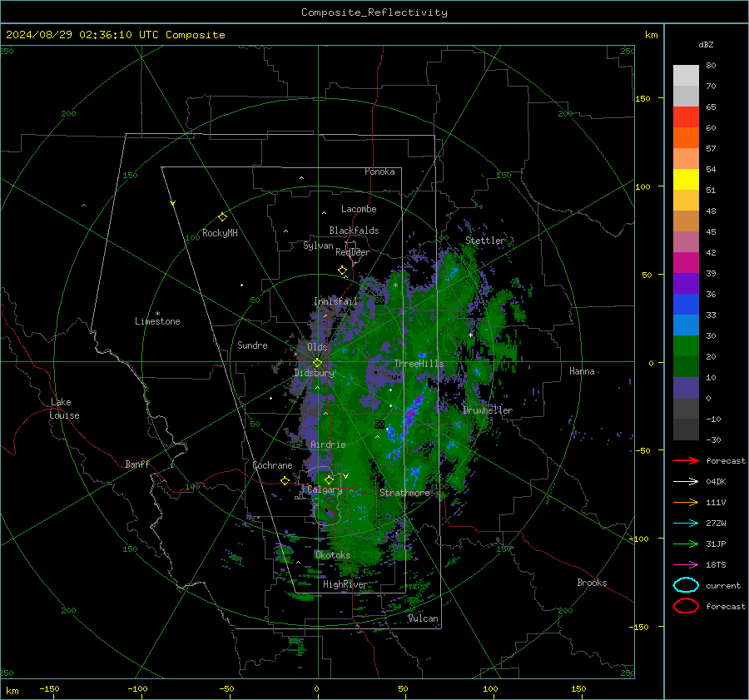
Task: Click the Sundre city label
Action: coord(252,345)
